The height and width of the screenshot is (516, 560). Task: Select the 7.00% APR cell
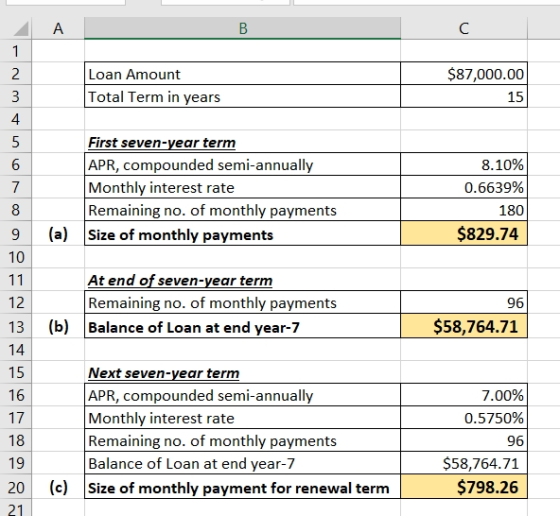[x=464, y=395]
